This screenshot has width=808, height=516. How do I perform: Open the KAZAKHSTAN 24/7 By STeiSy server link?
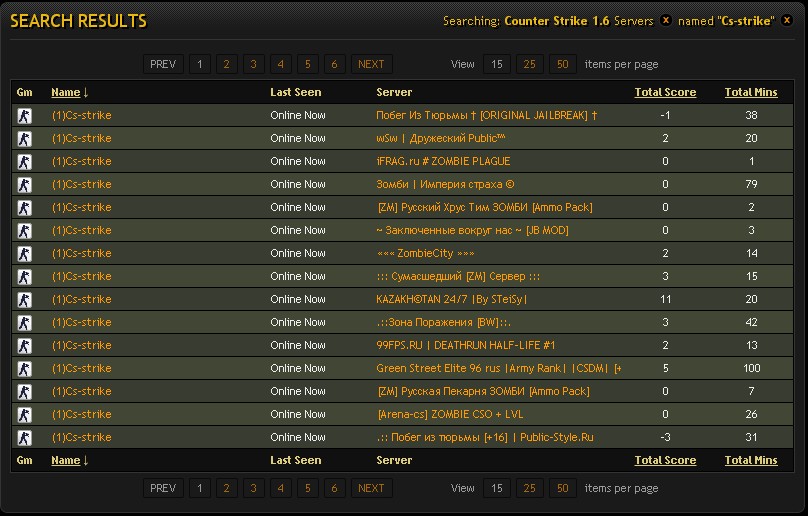click(x=451, y=299)
